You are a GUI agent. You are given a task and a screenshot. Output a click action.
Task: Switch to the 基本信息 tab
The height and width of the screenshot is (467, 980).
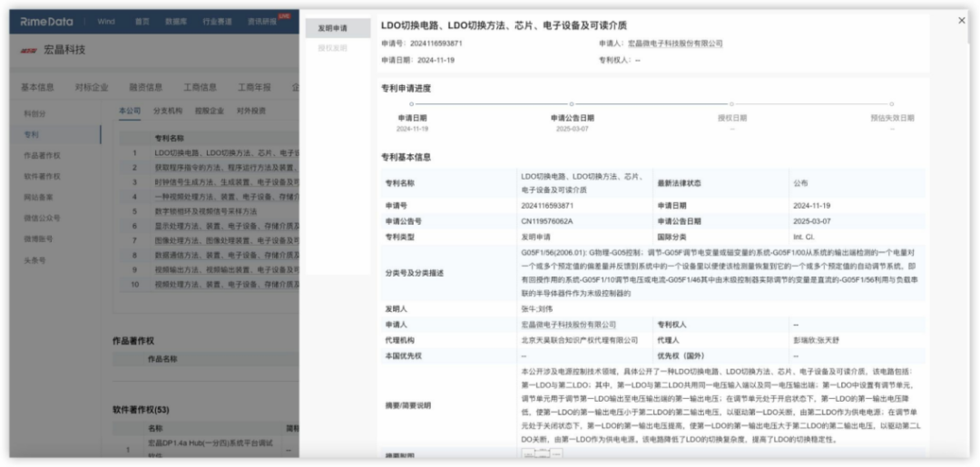pos(37,87)
